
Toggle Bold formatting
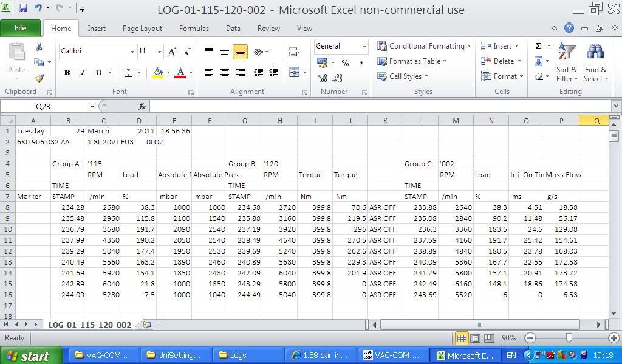(67, 73)
